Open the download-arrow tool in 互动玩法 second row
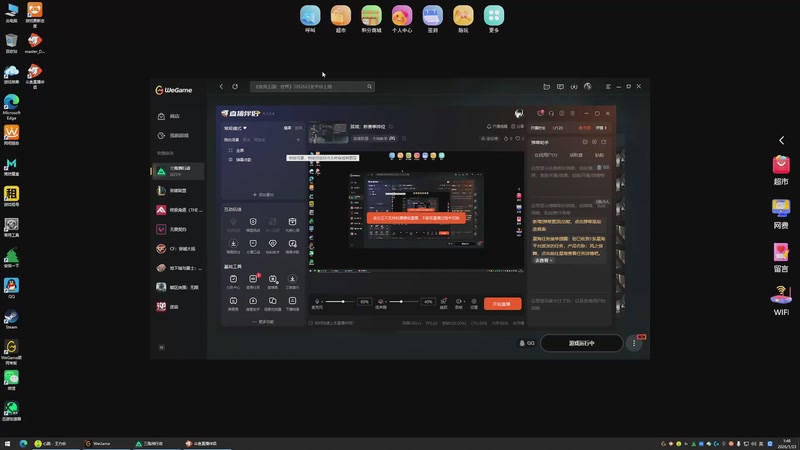800x450 pixels. coord(233,246)
